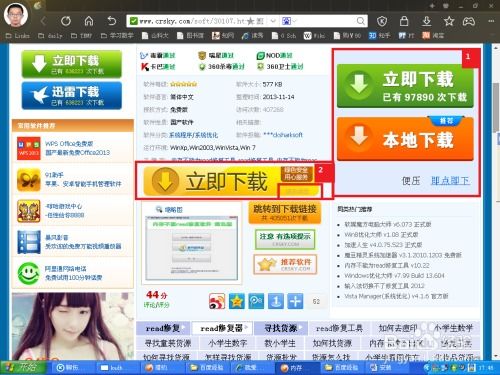
Task: Click the browser back arrow
Action: pyautogui.click(x=43, y=21)
